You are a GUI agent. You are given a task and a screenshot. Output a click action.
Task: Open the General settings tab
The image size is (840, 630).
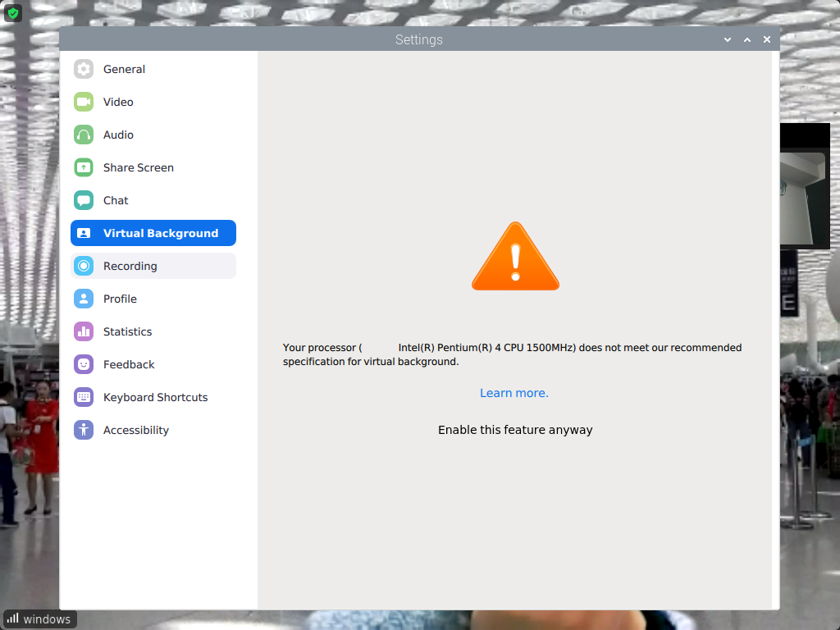pyautogui.click(x=153, y=69)
